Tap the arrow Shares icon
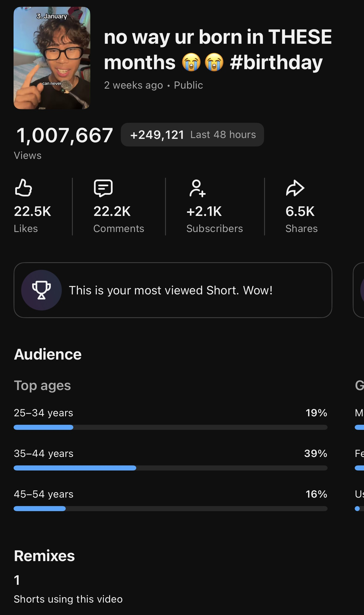Screen dimensions: 364x615 pyautogui.click(x=295, y=188)
